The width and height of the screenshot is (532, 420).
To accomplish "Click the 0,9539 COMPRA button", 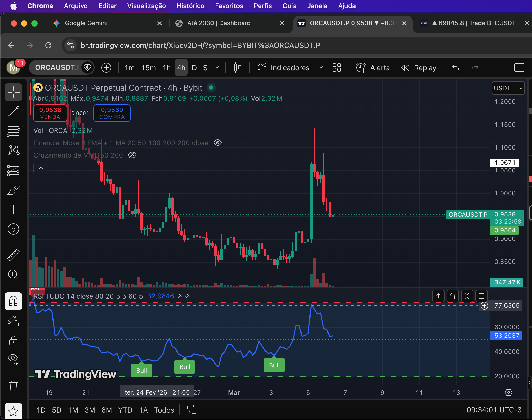I will point(112,113).
